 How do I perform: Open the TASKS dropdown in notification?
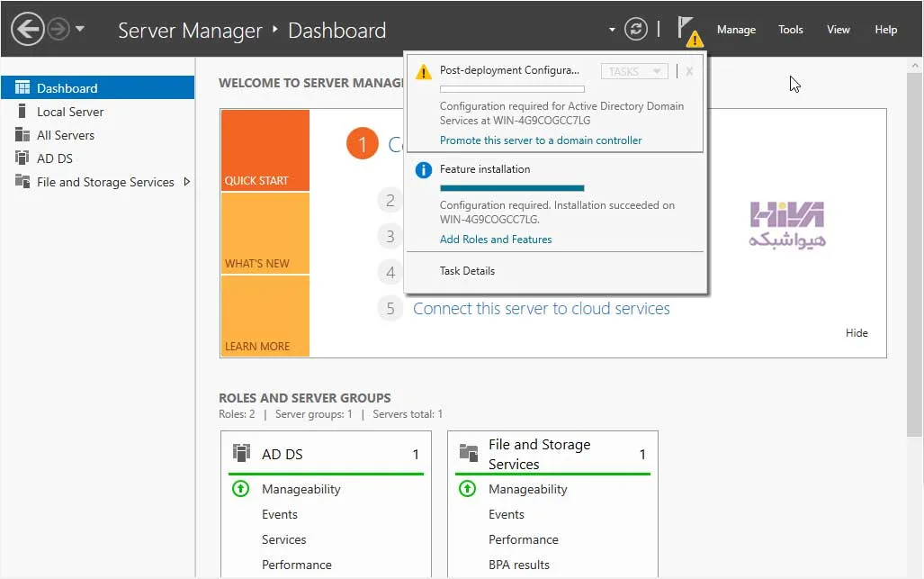coord(634,71)
